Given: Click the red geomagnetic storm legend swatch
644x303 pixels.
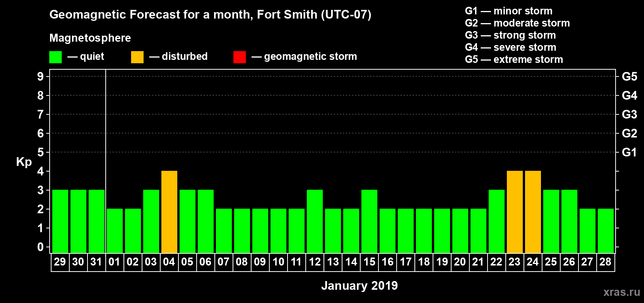Looking at the screenshot, I should (239, 57).
